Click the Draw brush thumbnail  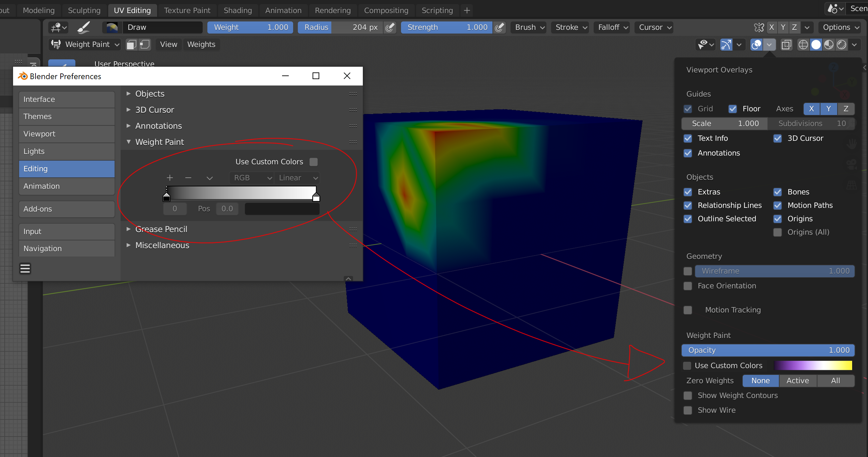pyautogui.click(x=112, y=27)
